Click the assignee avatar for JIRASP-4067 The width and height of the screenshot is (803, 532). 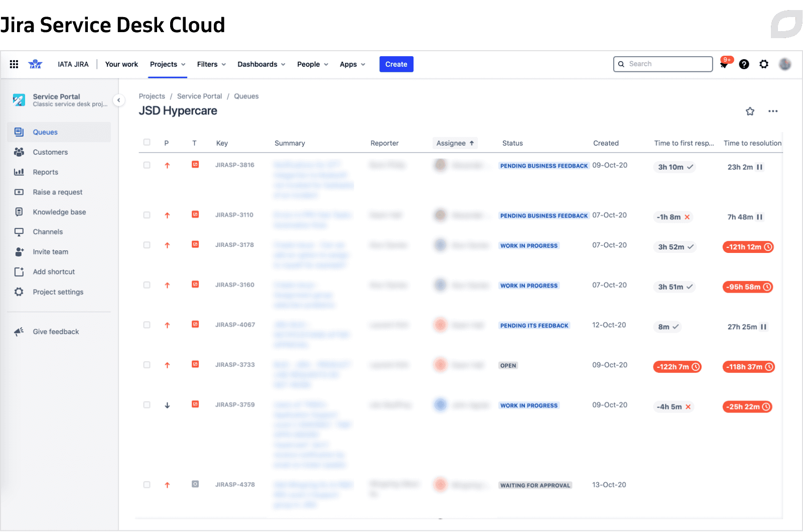(x=440, y=325)
